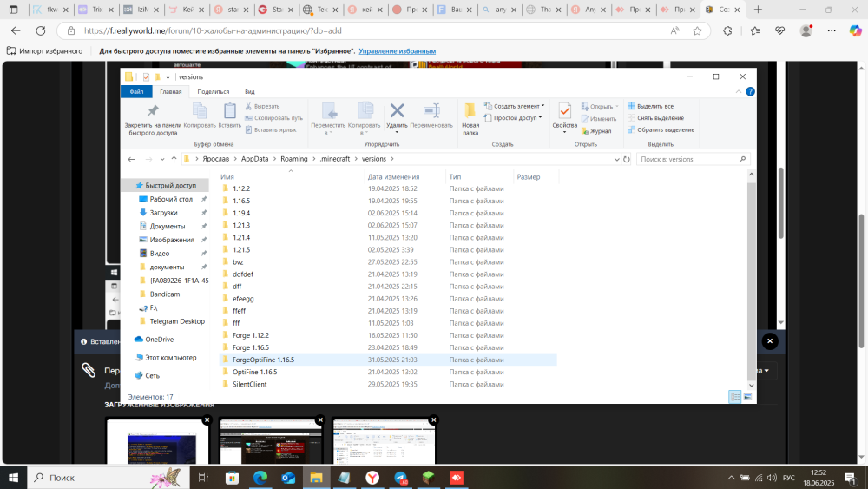Choose Paste shortcut (Вставить ярлык)
This screenshot has width=868, height=489.
271,129
